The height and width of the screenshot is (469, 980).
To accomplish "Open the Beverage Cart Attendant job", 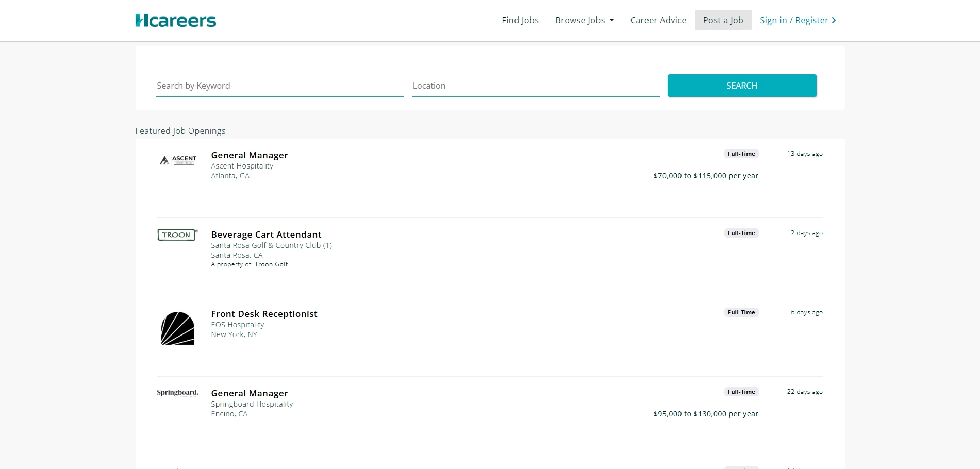I will (x=266, y=234).
